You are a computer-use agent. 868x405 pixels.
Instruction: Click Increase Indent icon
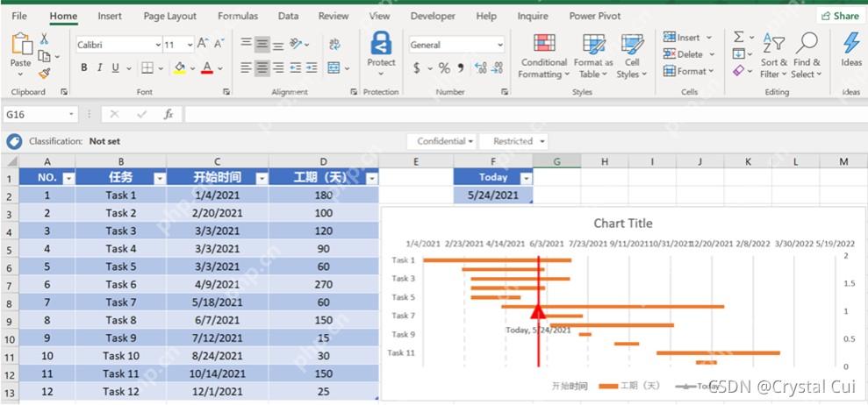[312, 68]
